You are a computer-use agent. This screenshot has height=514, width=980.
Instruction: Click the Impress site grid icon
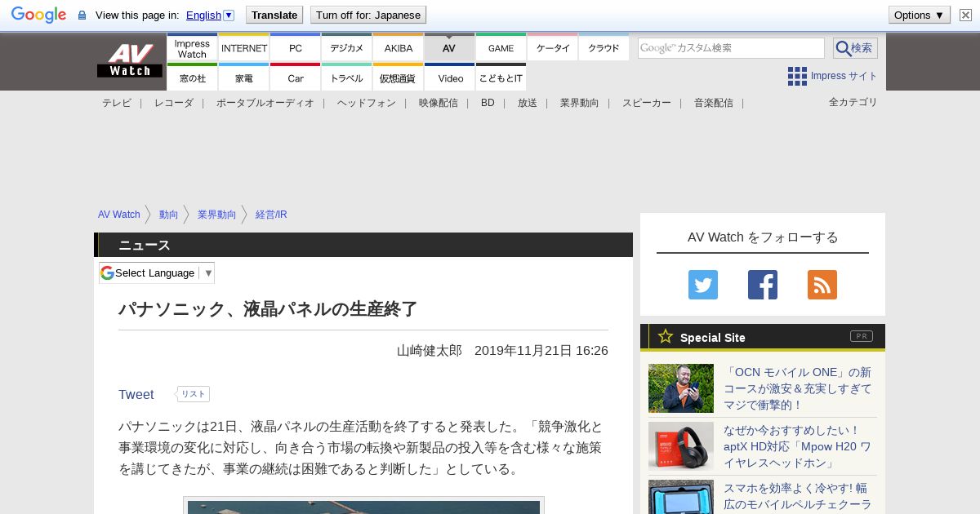797,76
